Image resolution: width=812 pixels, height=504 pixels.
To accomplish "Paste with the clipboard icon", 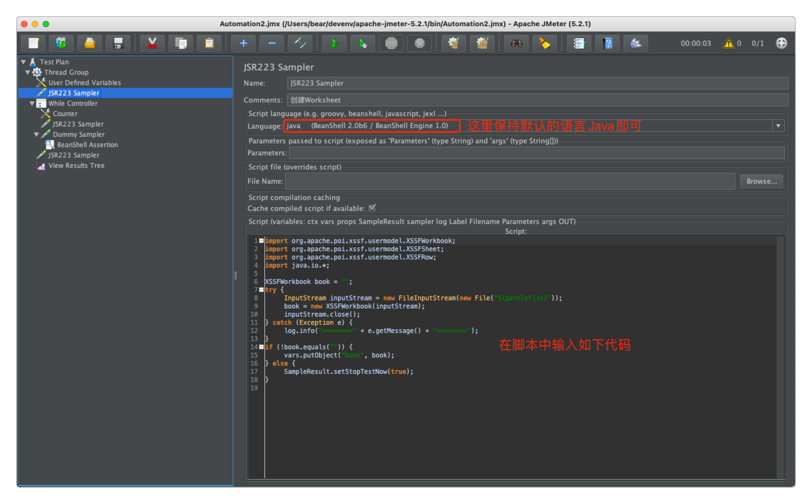I will pos(209,43).
